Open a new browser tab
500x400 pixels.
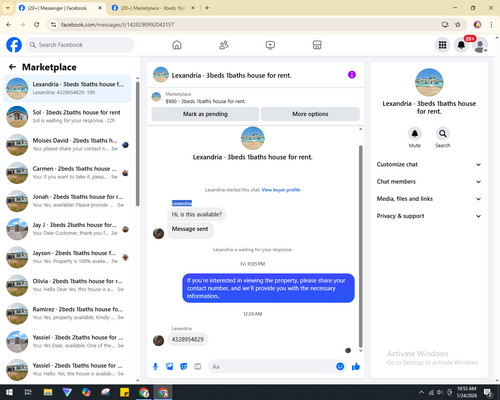click(207, 8)
